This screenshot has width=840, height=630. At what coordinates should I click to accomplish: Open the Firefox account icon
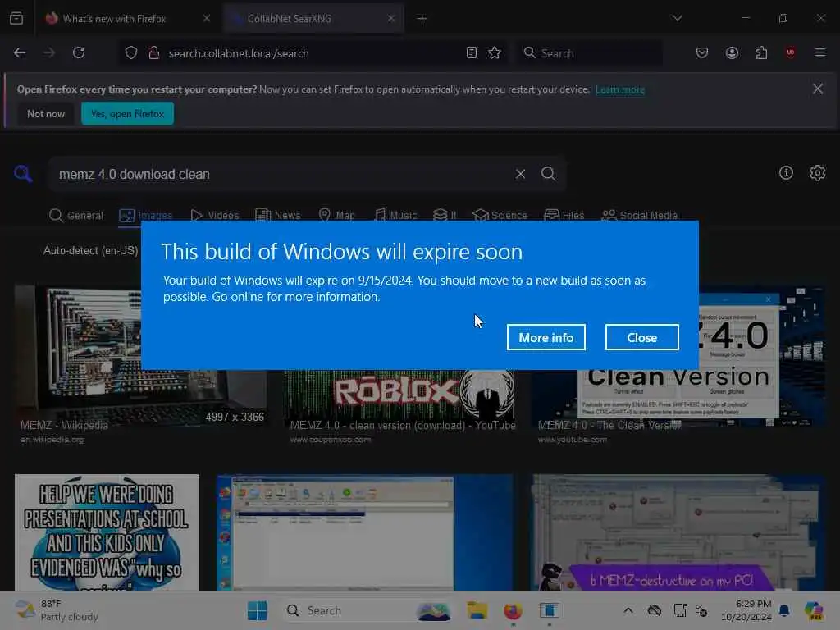732,52
